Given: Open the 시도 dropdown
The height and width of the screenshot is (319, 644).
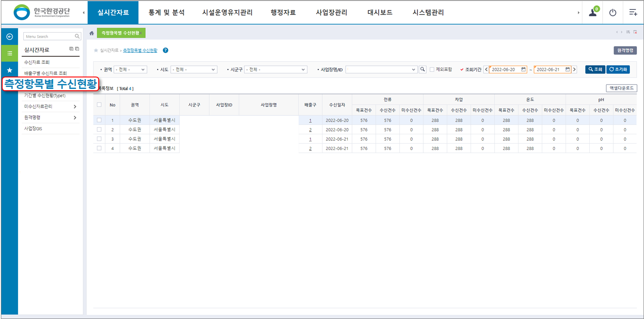Looking at the screenshot, I should [x=194, y=70].
